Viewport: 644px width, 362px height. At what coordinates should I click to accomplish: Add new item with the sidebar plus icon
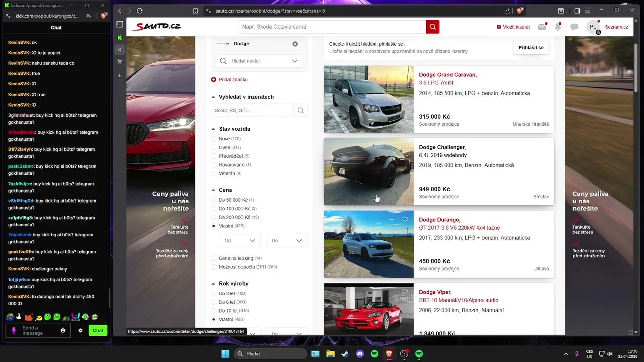[x=120, y=75]
